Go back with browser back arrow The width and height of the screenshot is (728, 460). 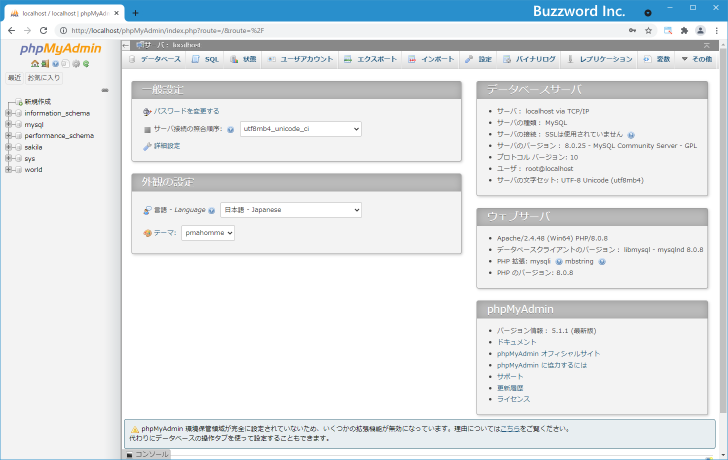click(12, 31)
